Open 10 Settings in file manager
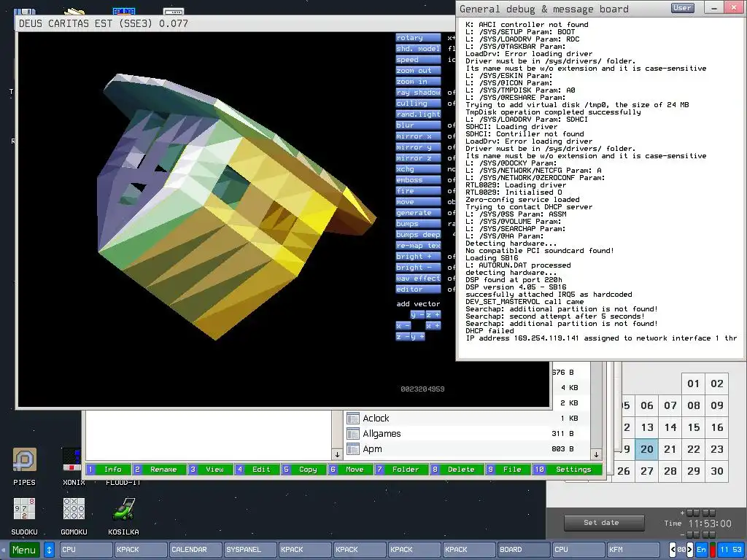This screenshot has width=747, height=560. (568, 470)
